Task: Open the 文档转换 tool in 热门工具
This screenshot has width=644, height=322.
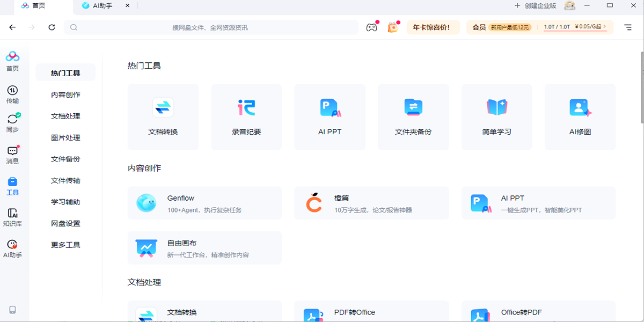Action: [163, 116]
